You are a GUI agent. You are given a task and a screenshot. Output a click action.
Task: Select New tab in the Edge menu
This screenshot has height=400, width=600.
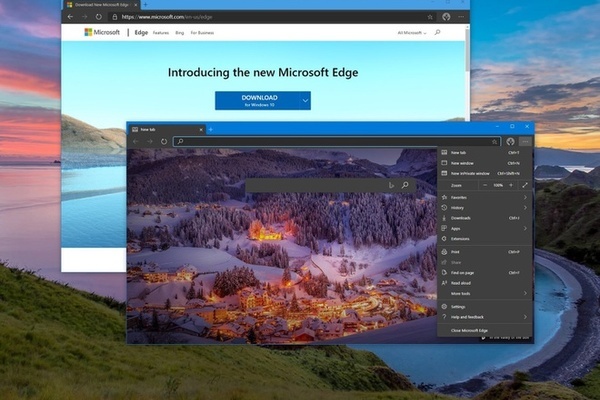pyautogui.click(x=485, y=152)
